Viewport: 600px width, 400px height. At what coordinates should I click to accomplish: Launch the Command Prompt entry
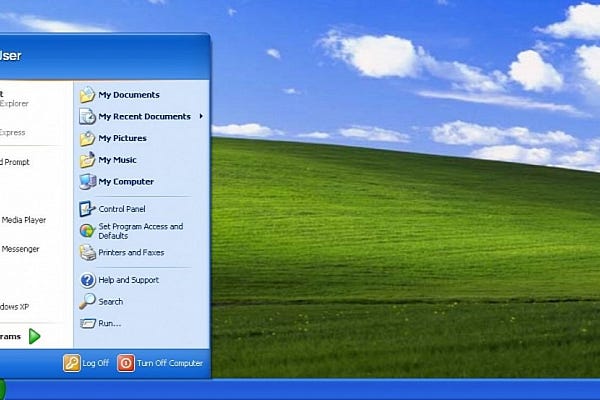(15, 162)
